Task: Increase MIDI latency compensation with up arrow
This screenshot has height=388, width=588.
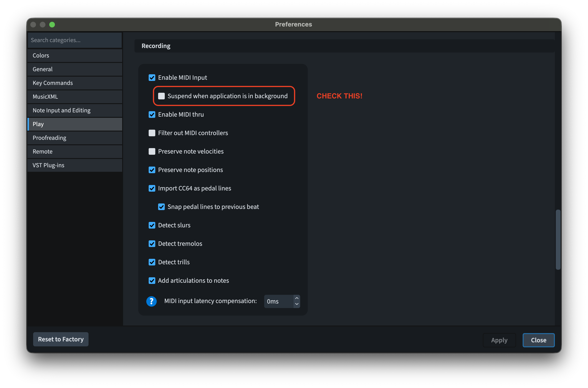Action: 297,298
